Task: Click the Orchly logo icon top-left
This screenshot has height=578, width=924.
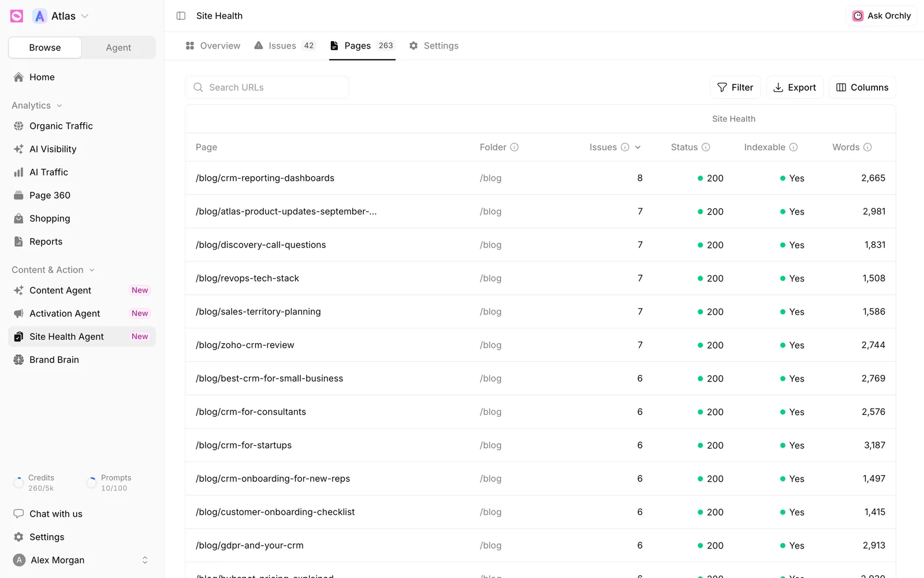Action: point(17,16)
